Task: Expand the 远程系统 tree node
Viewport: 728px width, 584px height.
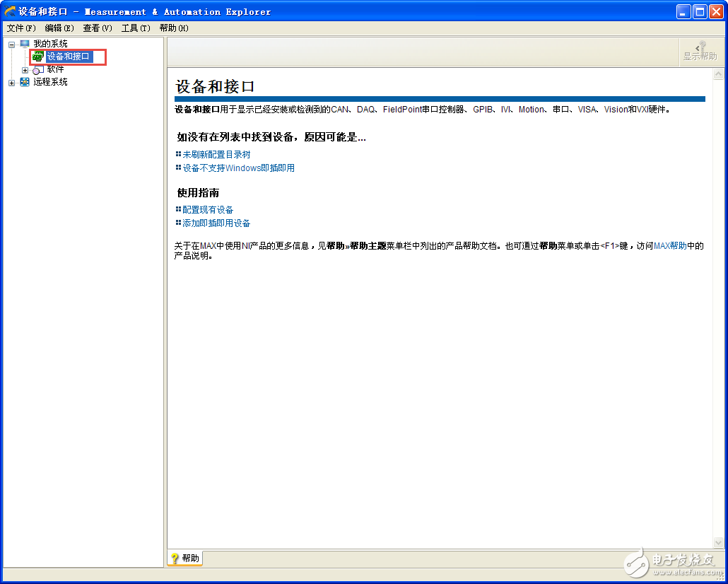Action: click(11, 83)
